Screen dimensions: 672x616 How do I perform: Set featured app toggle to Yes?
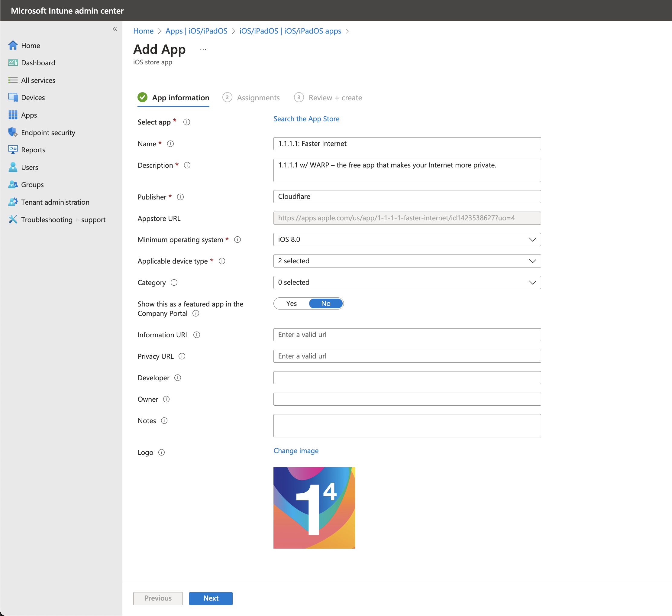click(x=291, y=303)
